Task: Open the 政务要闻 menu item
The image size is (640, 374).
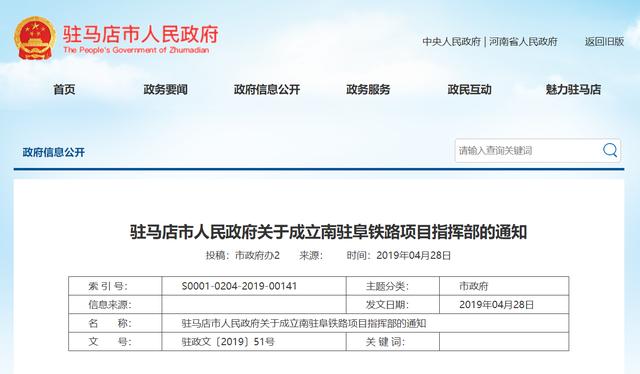Action: [165, 89]
